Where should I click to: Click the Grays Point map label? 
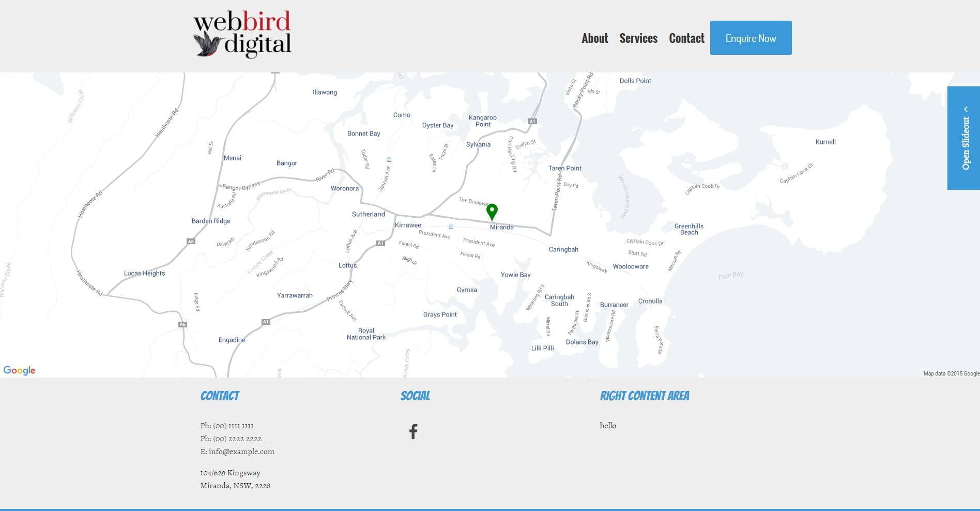pyautogui.click(x=440, y=314)
